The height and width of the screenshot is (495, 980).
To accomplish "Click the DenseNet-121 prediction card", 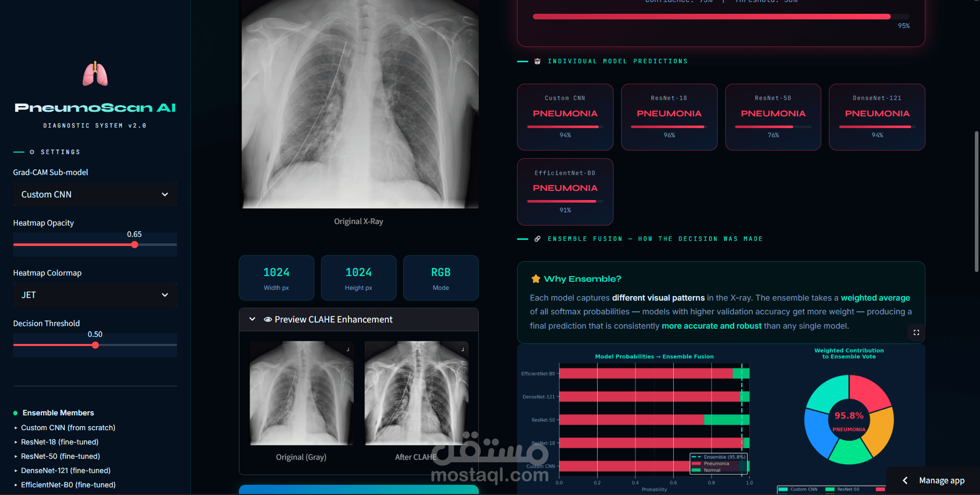I will [877, 117].
